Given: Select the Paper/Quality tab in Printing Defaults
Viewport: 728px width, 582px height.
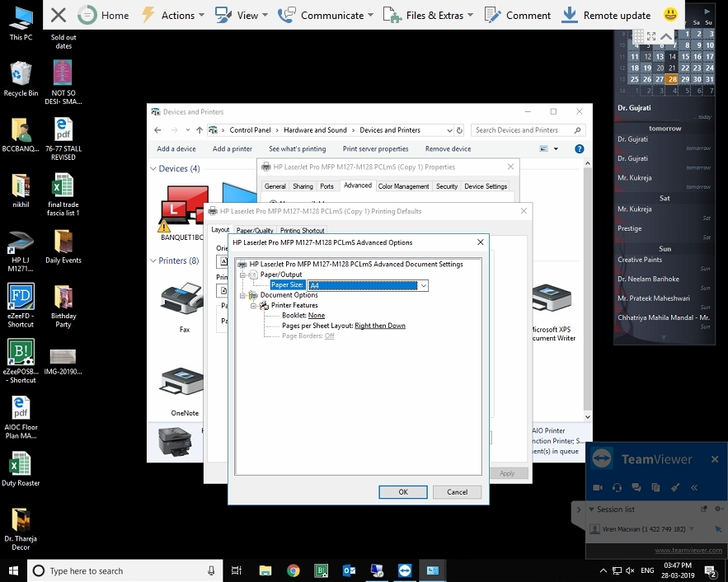Looking at the screenshot, I should [x=255, y=230].
